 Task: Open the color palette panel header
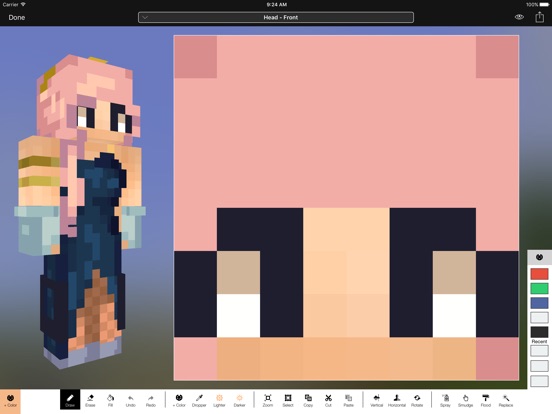pos(539,257)
